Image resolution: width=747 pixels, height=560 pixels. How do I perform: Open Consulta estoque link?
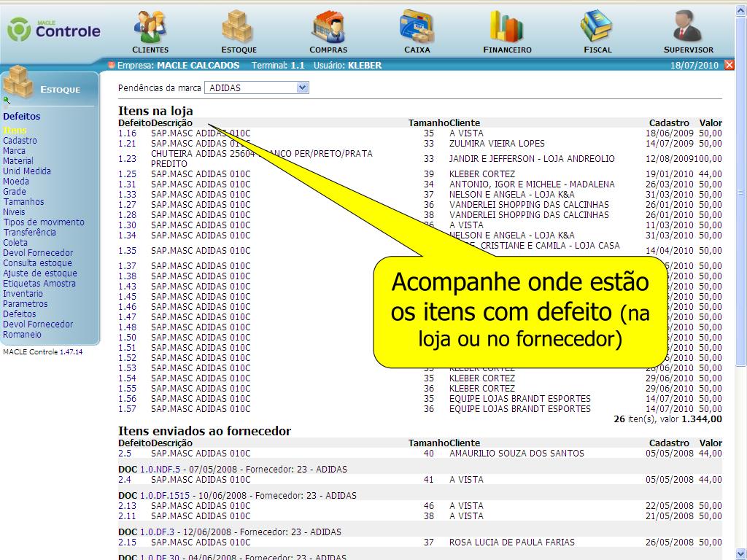click(x=37, y=262)
